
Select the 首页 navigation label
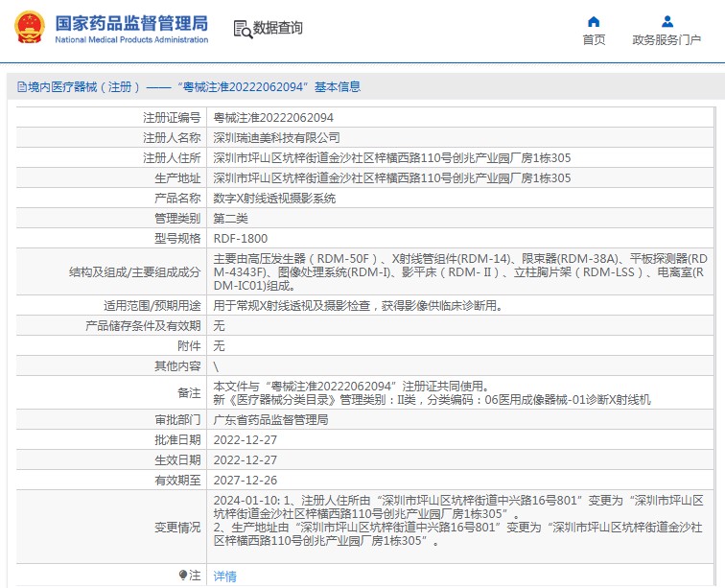click(x=594, y=39)
